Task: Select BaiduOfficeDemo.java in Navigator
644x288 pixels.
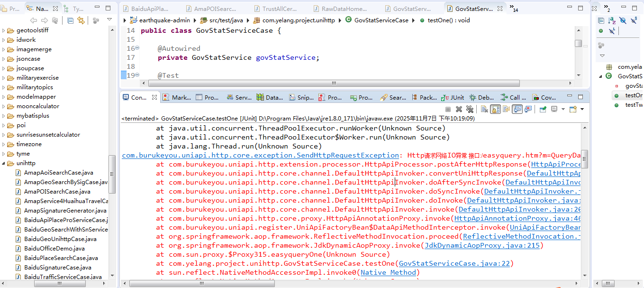Action: click(x=54, y=249)
